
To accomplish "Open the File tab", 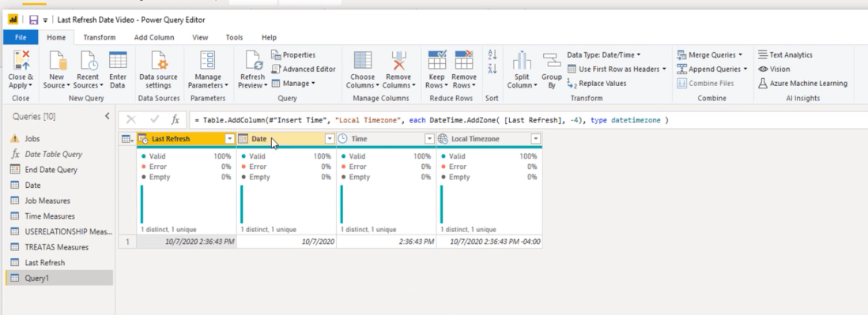I will pos(21,38).
